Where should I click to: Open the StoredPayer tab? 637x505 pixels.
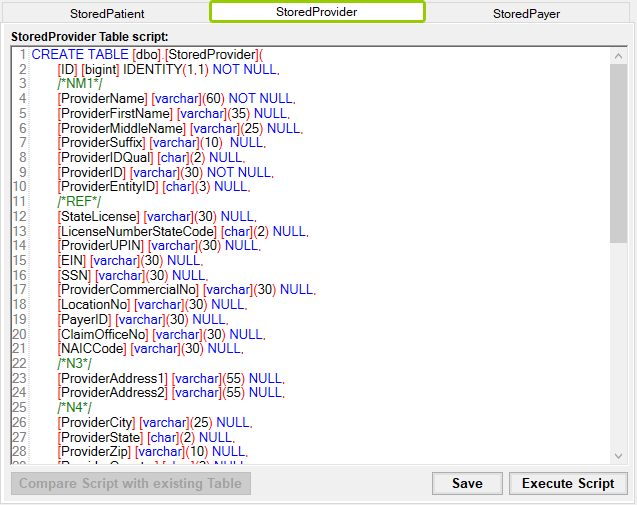tap(526, 14)
